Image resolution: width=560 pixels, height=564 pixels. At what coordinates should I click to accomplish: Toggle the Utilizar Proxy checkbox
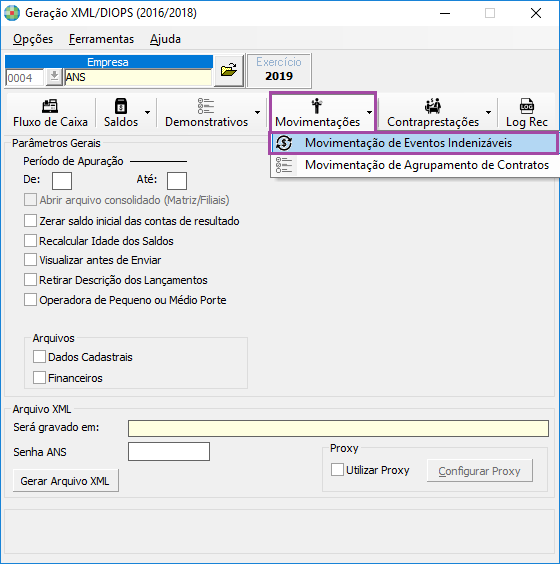pyautogui.click(x=337, y=470)
